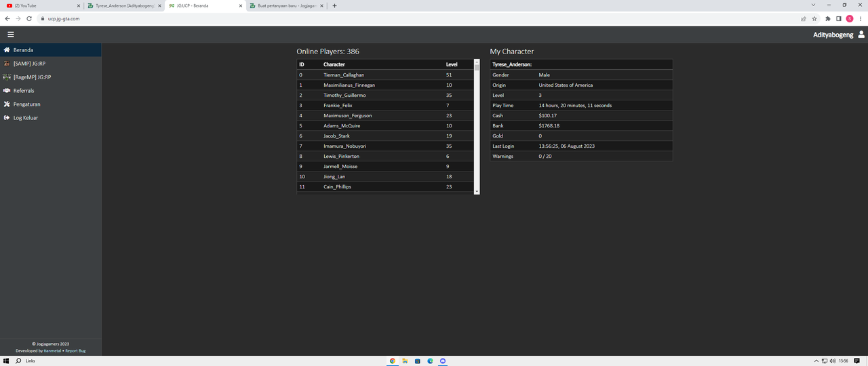The height and width of the screenshot is (366, 868).
Task: Open the Referrals sidebar item
Action: click(x=51, y=91)
